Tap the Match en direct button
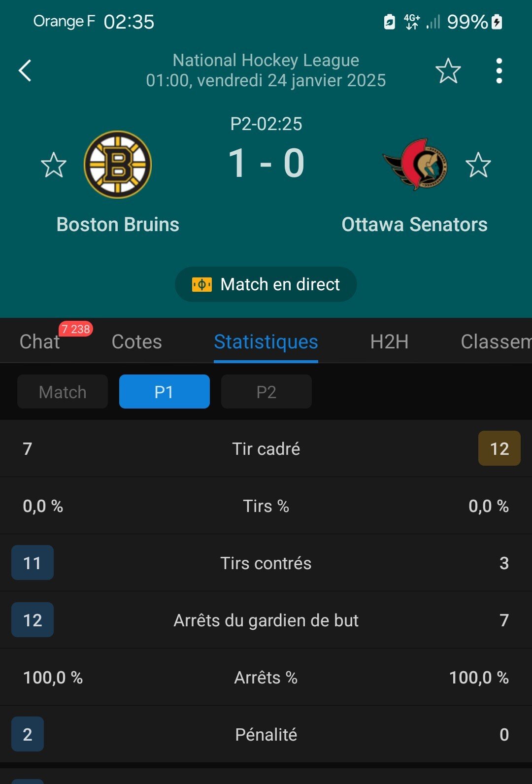The image size is (532, 784). [x=266, y=284]
